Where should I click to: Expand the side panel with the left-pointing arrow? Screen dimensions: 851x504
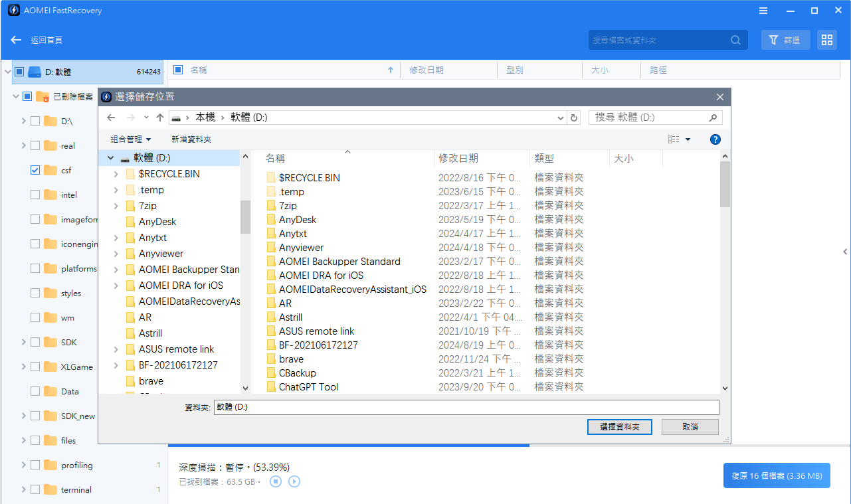pyautogui.click(x=845, y=252)
